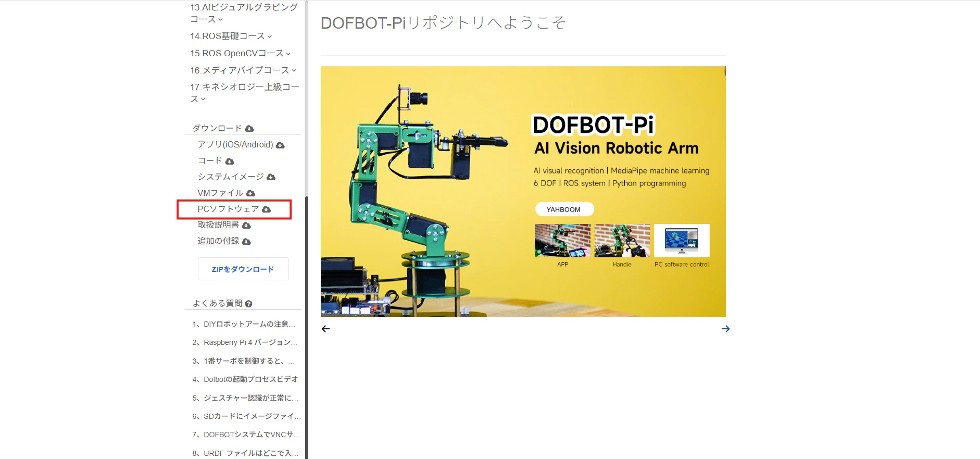Screen dimensions: 980x459
Task: Click cloud icon beside 取扱説明書
Action: pyautogui.click(x=246, y=226)
